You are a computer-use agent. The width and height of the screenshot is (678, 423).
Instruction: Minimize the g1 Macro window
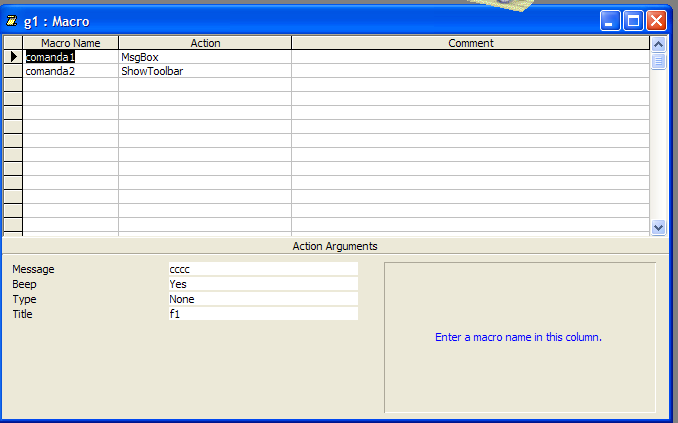[610, 20]
